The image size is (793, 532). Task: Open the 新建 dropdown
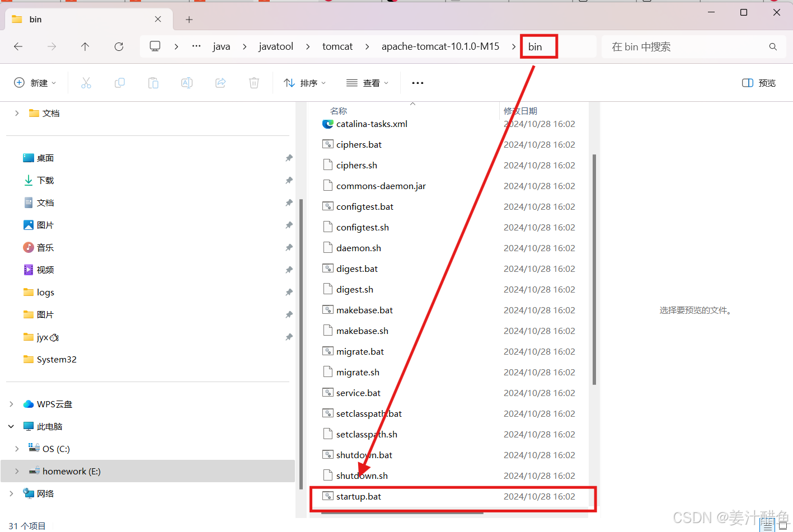click(35, 83)
